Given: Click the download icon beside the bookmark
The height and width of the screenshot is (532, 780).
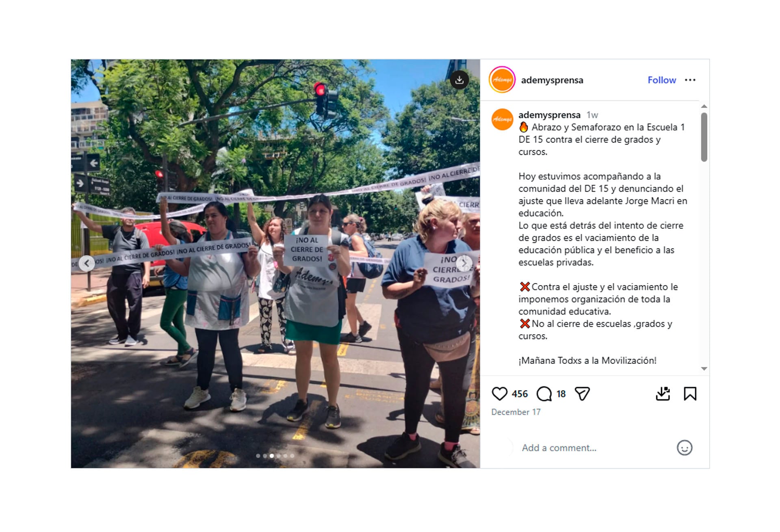Looking at the screenshot, I should pos(663,394).
